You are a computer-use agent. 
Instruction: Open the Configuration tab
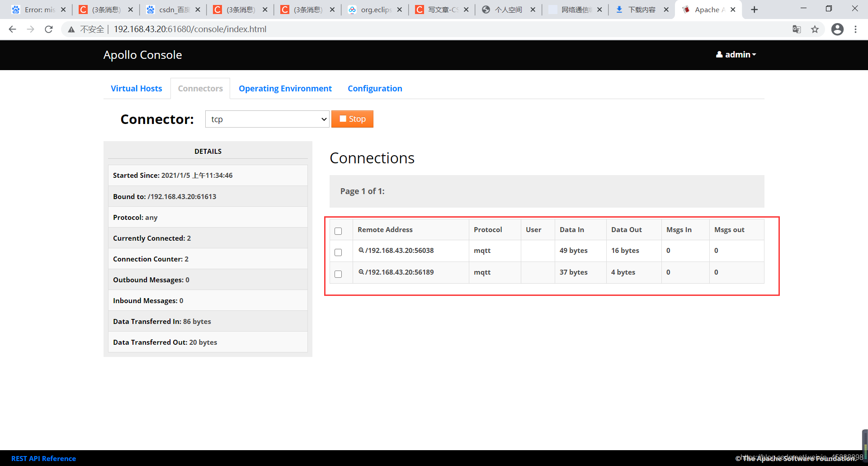(x=375, y=88)
